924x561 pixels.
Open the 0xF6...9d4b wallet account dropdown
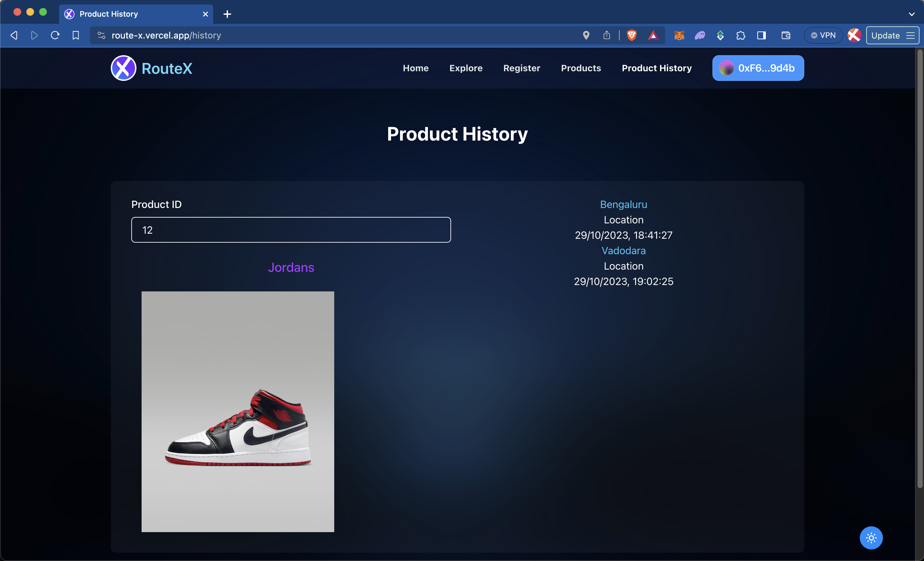(758, 68)
